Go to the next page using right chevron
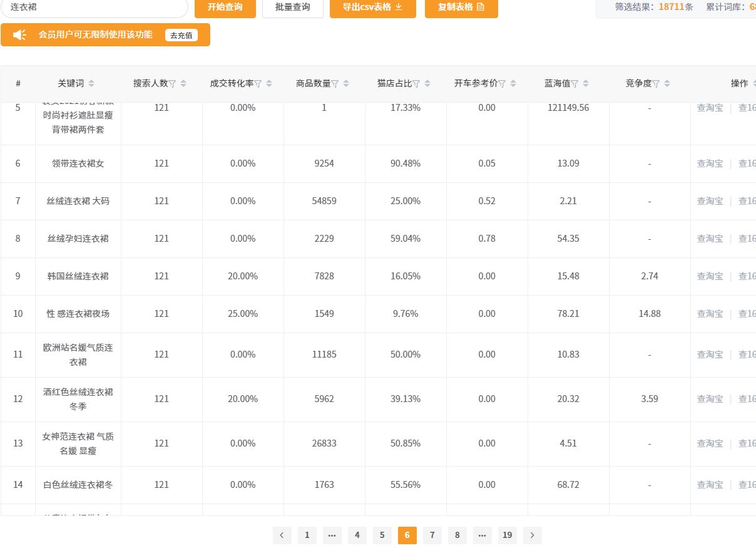The height and width of the screenshot is (548, 756). (x=532, y=535)
